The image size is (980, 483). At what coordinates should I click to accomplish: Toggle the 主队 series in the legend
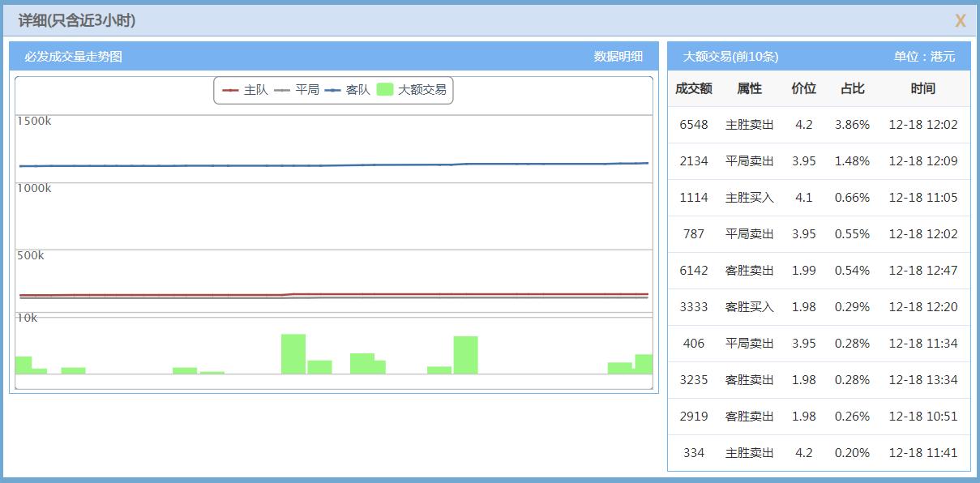(246, 90)
